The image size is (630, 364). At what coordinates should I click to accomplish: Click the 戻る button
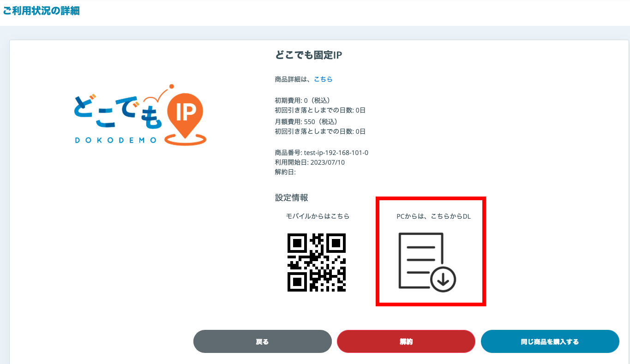pyautogui.click(x=262, y=341)
